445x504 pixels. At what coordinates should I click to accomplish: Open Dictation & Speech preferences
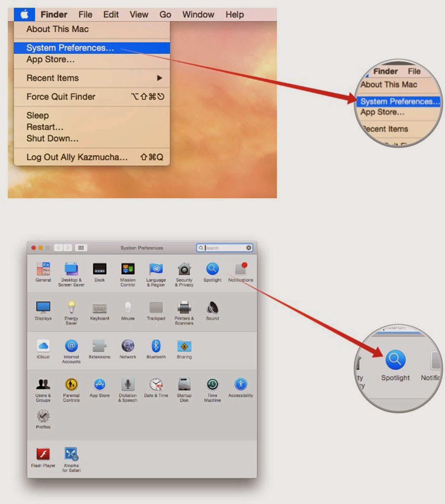point(128,390)
